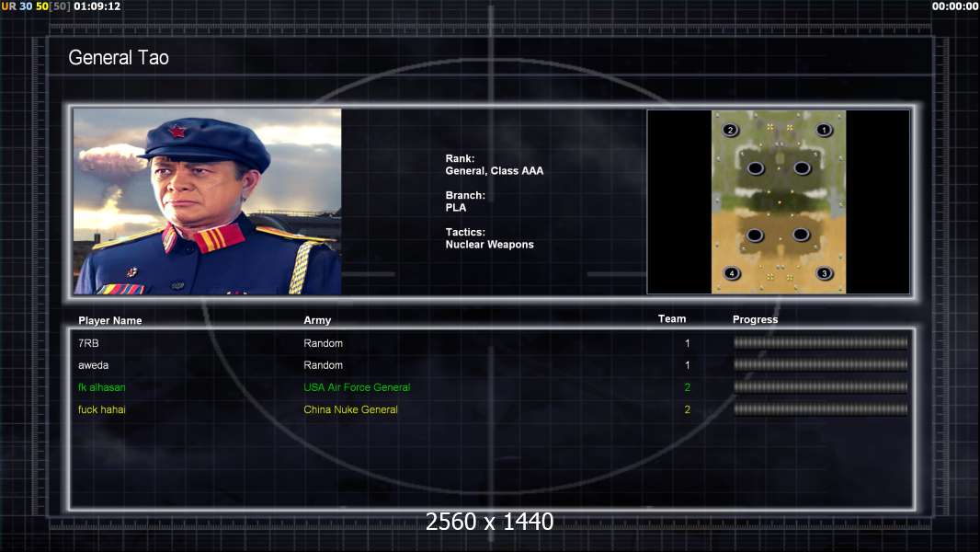
Task: Click team number for fk alhasan
Action: point(687,387)
